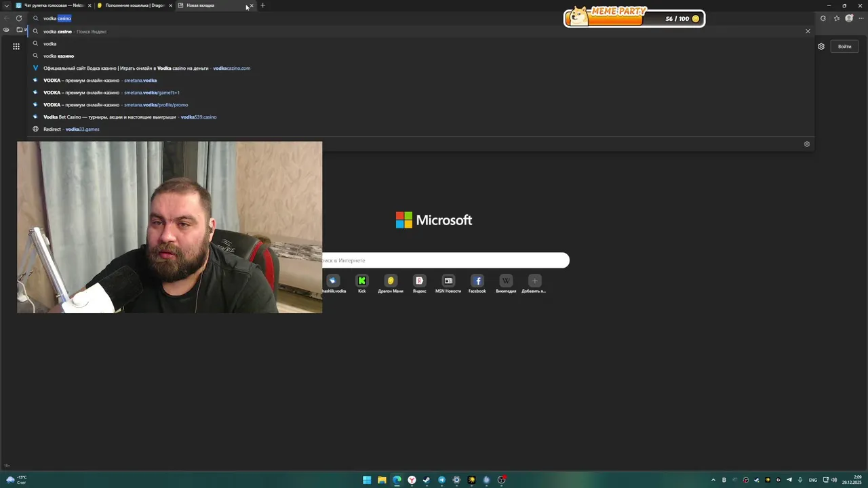Viewport: 868px width, 488px height.
Task: Go back with the back arrow
Action: click(7, 18)
